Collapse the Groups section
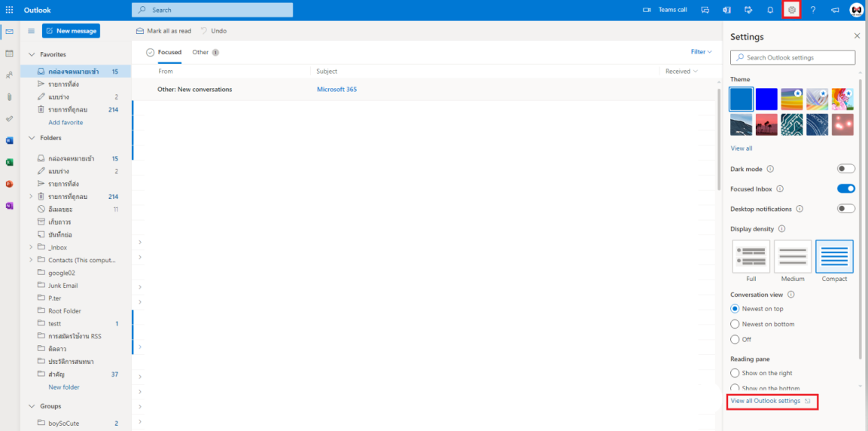The width and height of the screenshot is (868, 431). point(32,406)
